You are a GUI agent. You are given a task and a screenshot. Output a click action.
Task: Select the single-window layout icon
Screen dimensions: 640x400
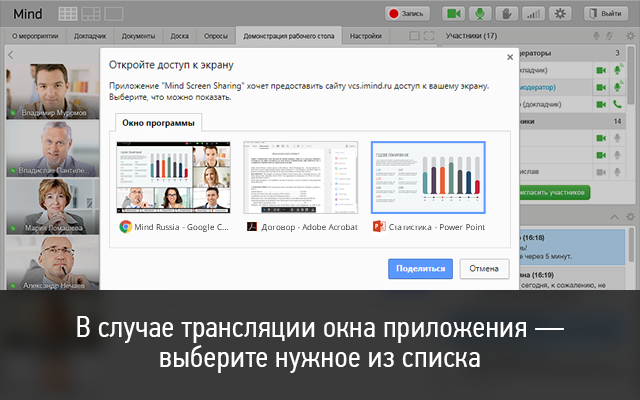(x=113, y=14)
